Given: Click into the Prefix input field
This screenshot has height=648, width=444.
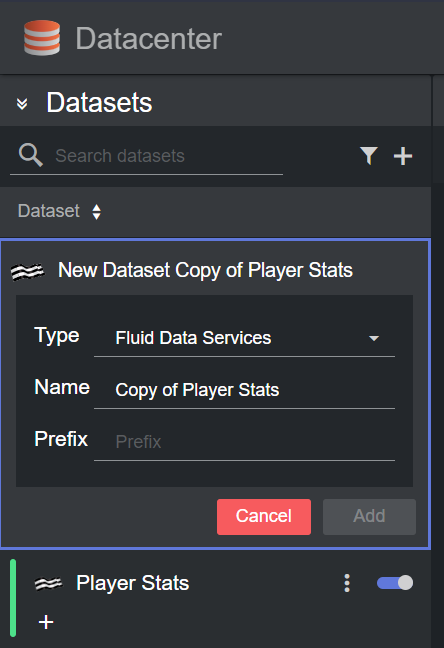Looking at the screenshot, I should [x=244, y=442].
